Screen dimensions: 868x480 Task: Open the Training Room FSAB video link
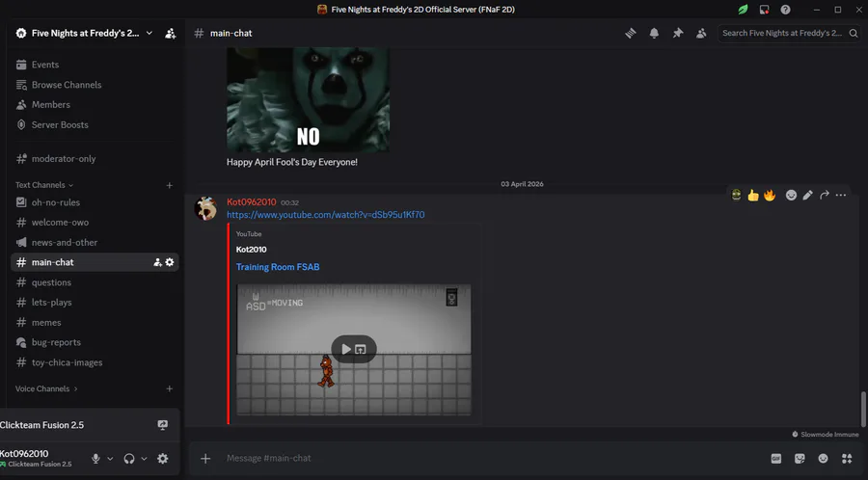(278, 267)
